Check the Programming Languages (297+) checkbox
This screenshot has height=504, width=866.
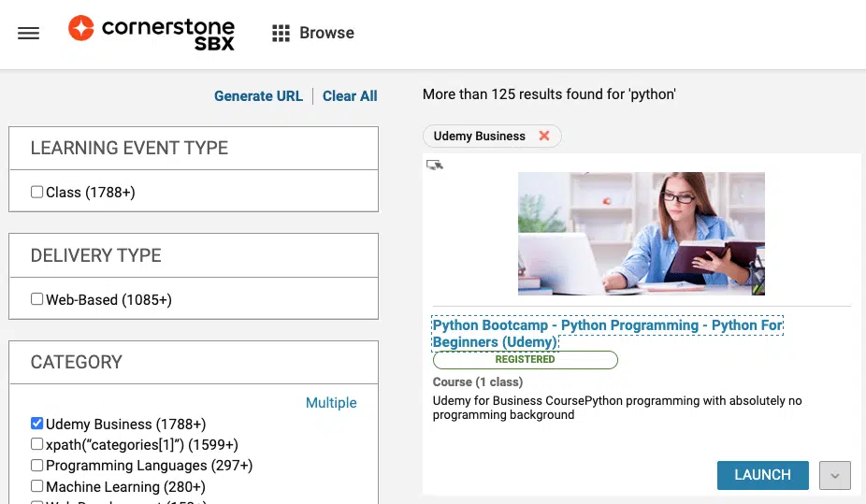click(x=36, y=465)
